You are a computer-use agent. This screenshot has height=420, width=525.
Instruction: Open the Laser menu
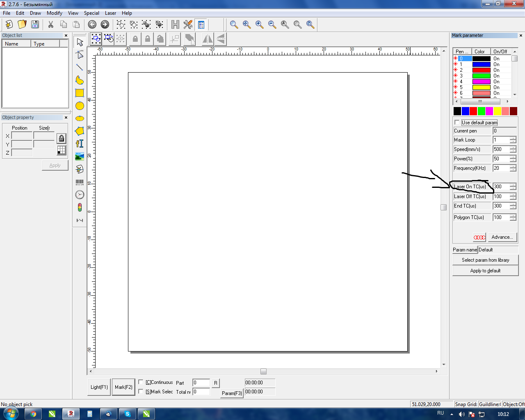click(110, 13)
